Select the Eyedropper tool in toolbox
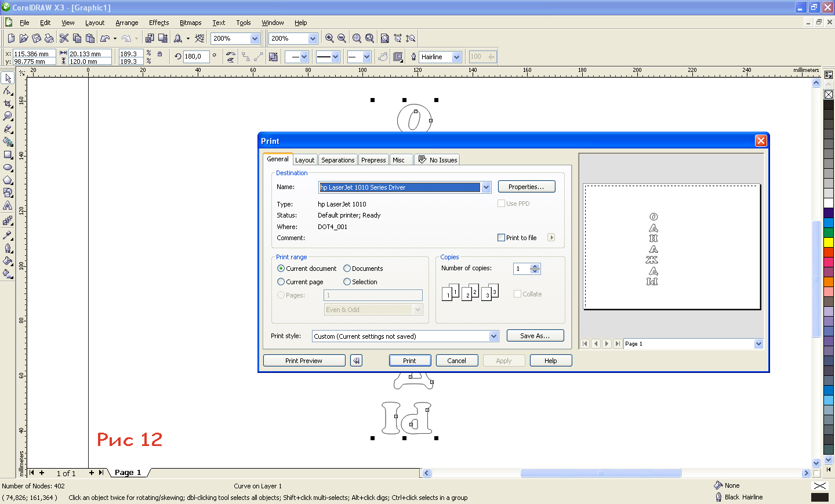Screen dimensions: 835x504 [8, 235]
